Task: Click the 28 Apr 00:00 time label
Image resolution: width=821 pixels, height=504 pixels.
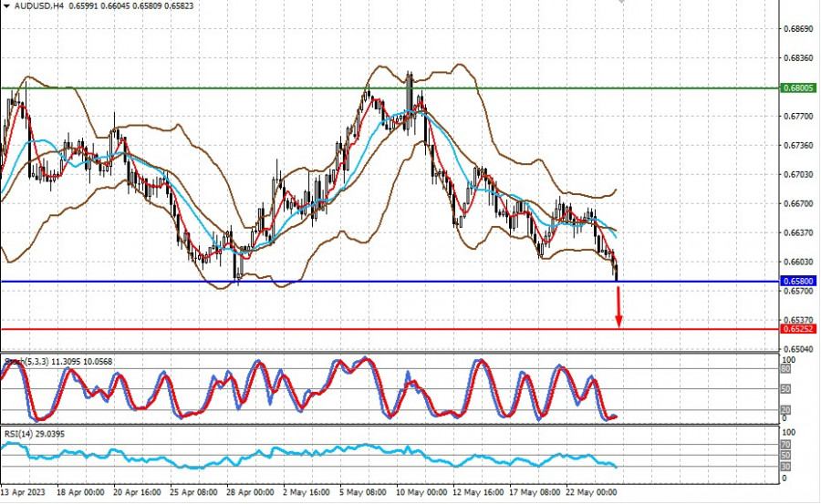Action: [250, 492]
